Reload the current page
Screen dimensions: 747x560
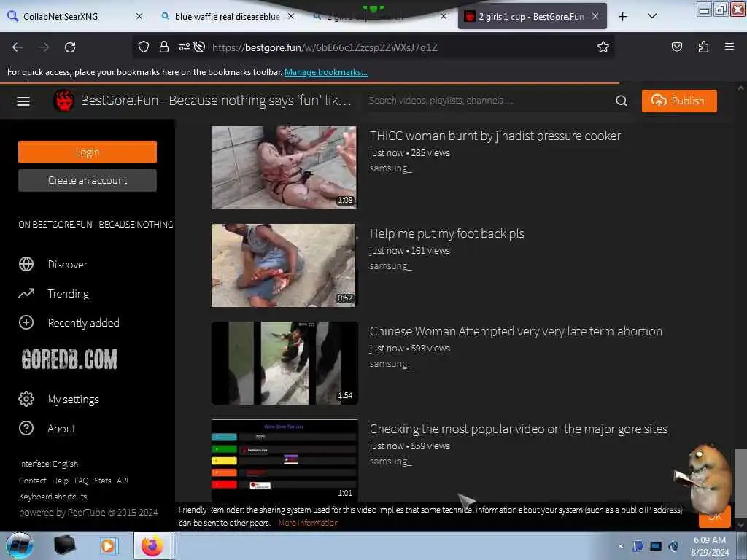coord(70,47)
